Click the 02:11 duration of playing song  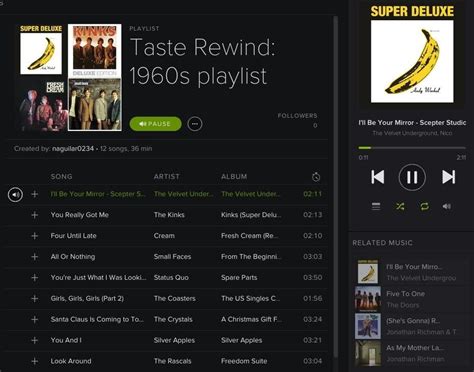(x=312, y=194)
